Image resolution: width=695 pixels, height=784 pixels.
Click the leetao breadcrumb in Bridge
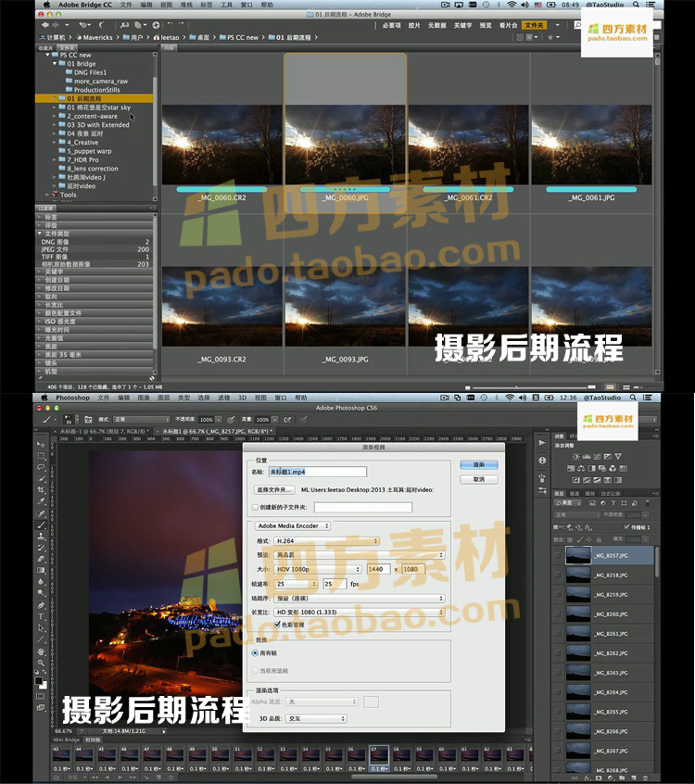point(166,37)
